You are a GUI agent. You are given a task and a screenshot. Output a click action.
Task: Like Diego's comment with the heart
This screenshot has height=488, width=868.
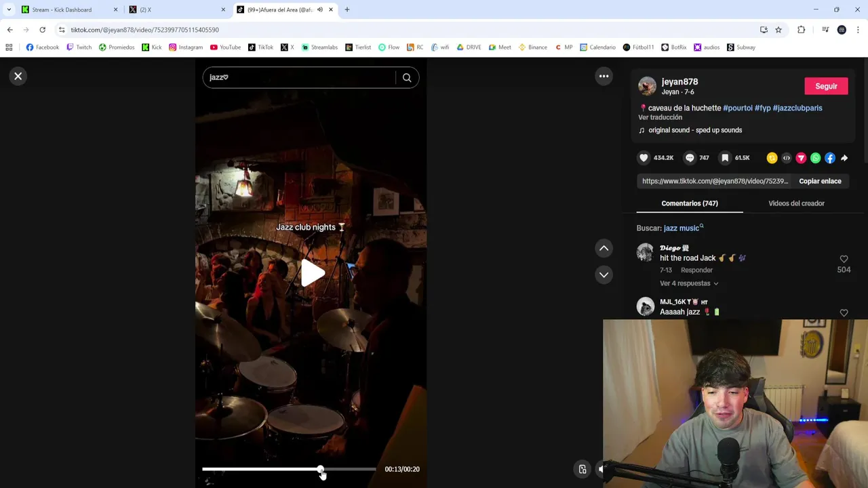(844, 259)
